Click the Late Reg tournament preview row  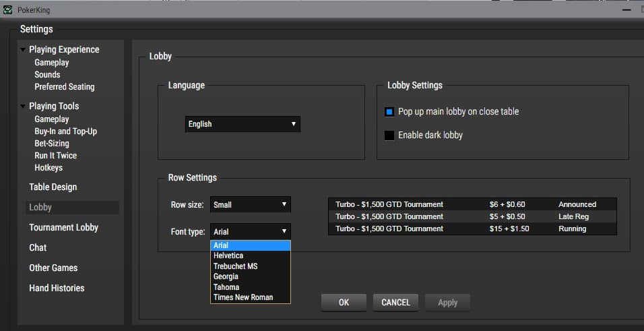click(472, 216)
